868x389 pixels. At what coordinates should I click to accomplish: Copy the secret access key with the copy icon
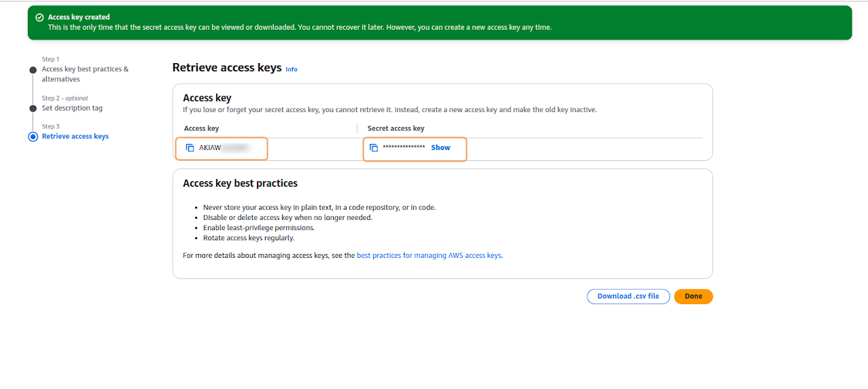coord(374,148)
